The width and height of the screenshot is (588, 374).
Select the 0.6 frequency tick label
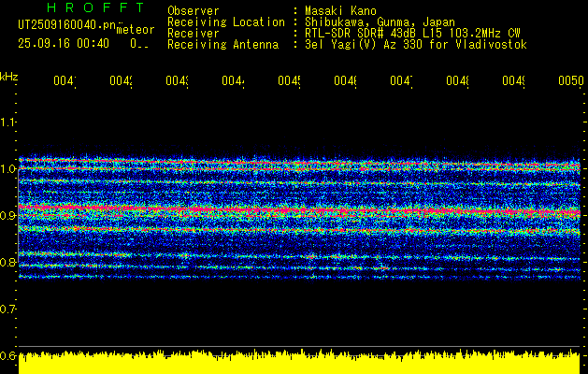coord(8,355)
